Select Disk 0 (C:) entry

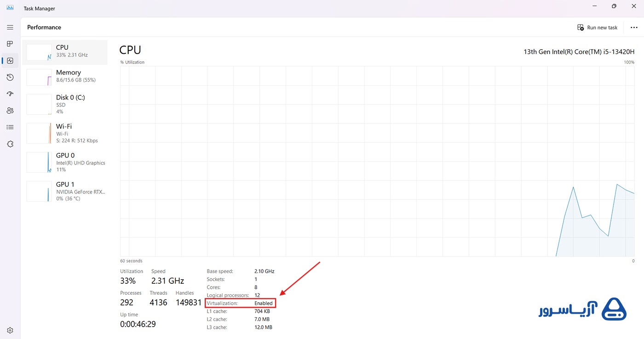point(65,104)
